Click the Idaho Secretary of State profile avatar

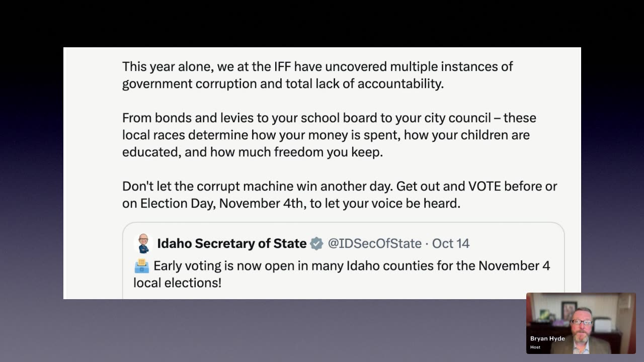point(143,243)
